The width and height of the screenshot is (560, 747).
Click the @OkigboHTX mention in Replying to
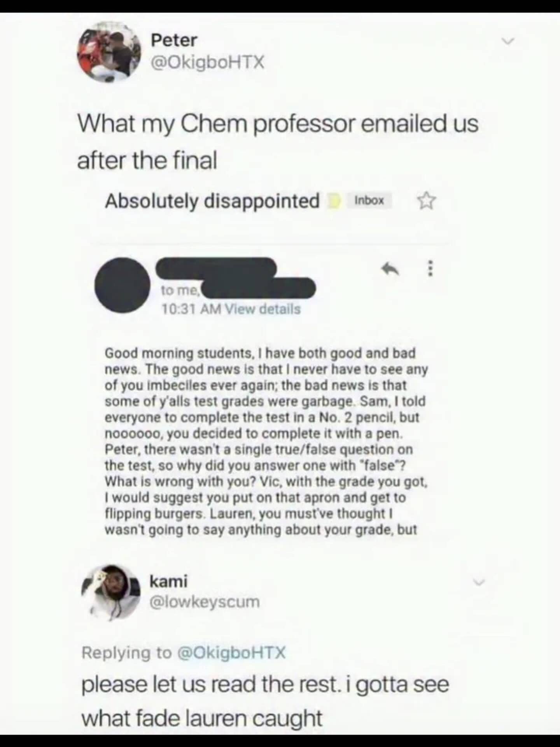tap(231, 652)
